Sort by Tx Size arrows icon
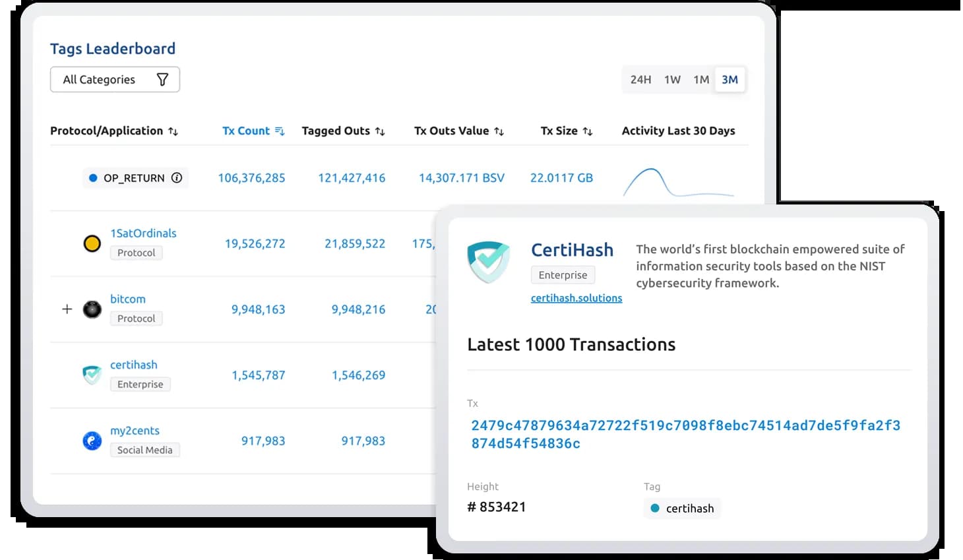This screenshot has width=963, height=560. pyautogui.click(x=588, y=131)
